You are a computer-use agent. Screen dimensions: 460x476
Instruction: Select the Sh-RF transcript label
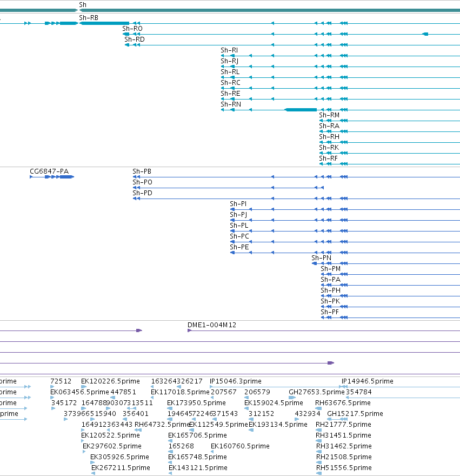(x=328, y=158)
